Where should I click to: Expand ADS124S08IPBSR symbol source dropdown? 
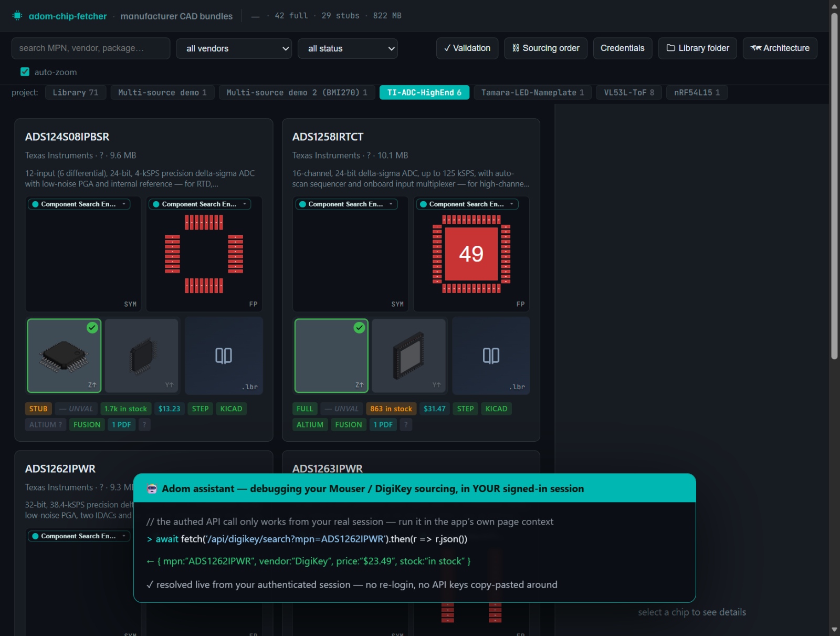coord(79,204)
